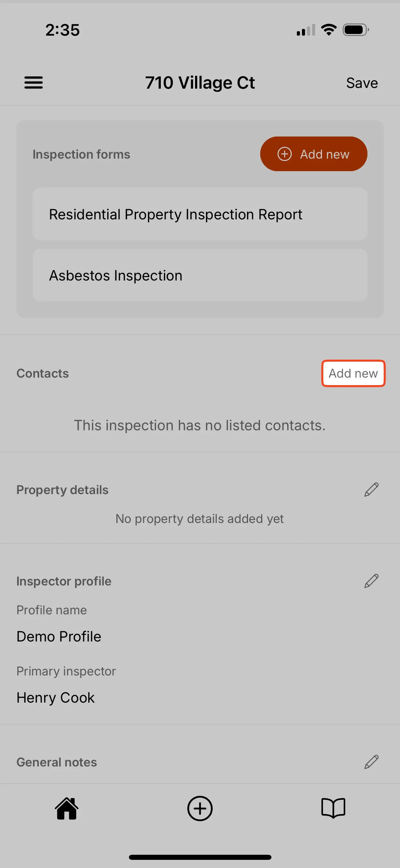
Task: Tap the Contacts section header
Action: click(x=42, y=373)
